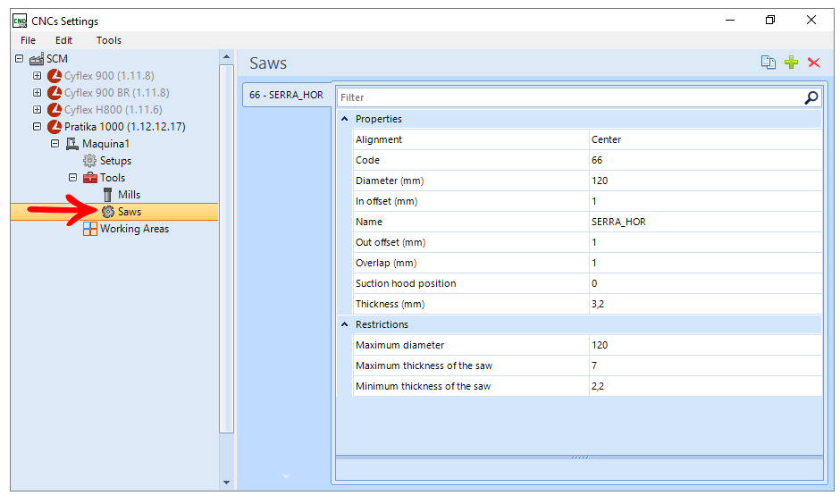Click the Overlap (mm) value
This screenshot has height=504, width=840.
coord(706,263)
